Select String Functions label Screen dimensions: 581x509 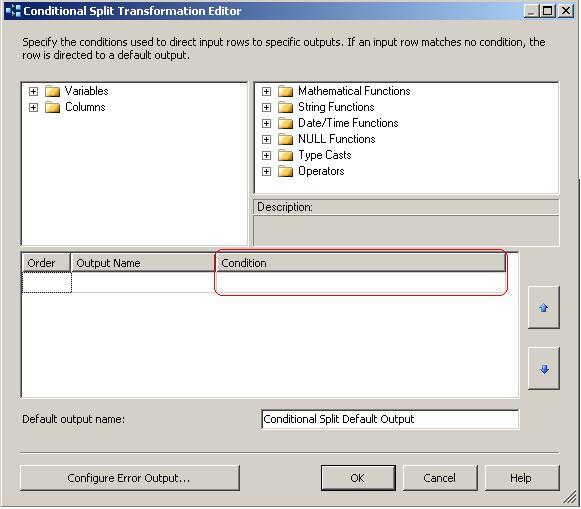336,107
